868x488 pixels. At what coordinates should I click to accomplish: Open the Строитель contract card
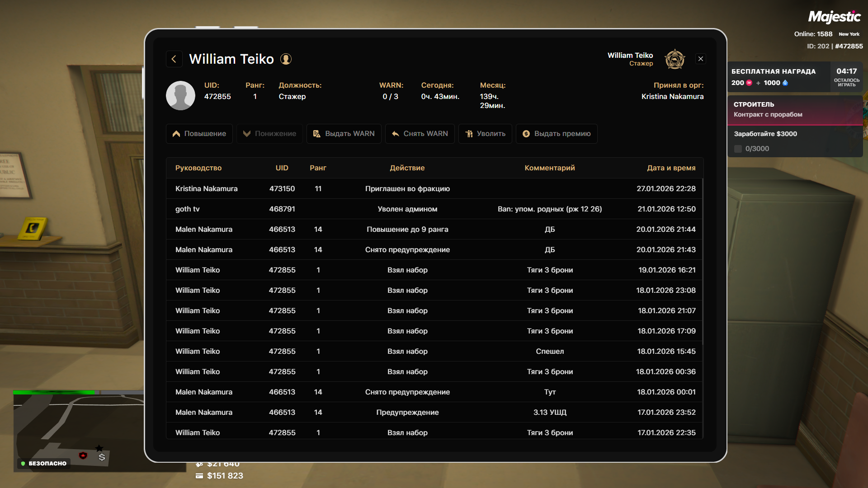click(x=794, y=110)
